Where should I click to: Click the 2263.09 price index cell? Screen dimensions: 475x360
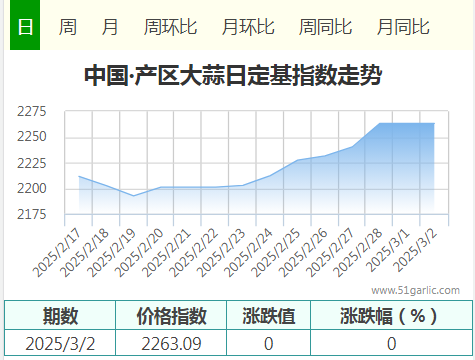[171, 343]
